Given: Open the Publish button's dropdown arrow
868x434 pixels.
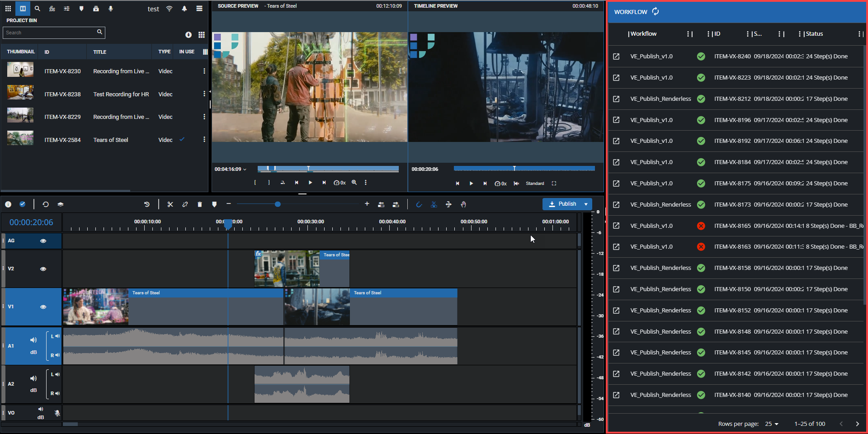Looking at the screenshot, I should point(586,204).
